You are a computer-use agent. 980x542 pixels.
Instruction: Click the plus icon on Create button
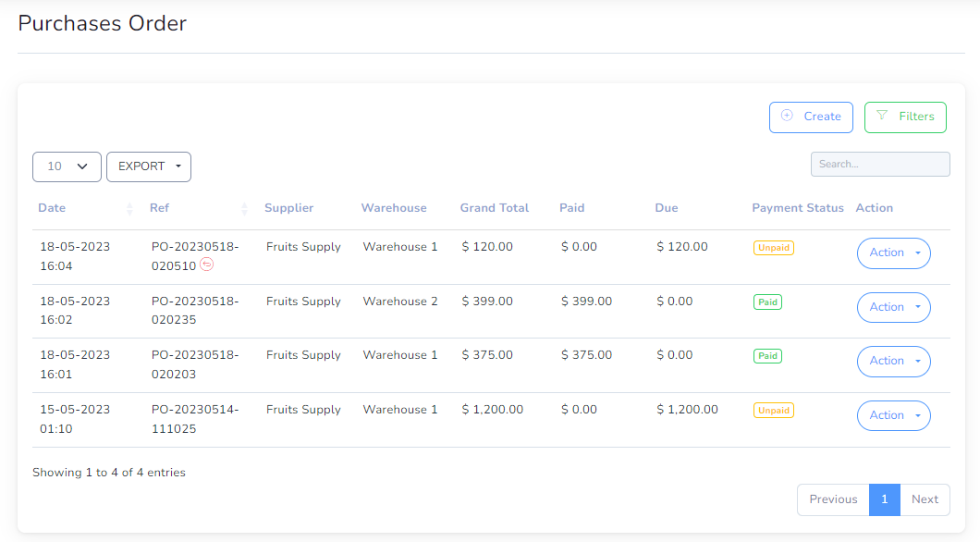click(x=787, y=116)
